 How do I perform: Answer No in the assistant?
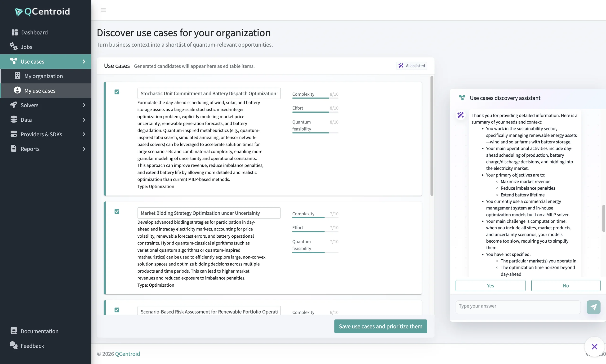click(566, 285)
